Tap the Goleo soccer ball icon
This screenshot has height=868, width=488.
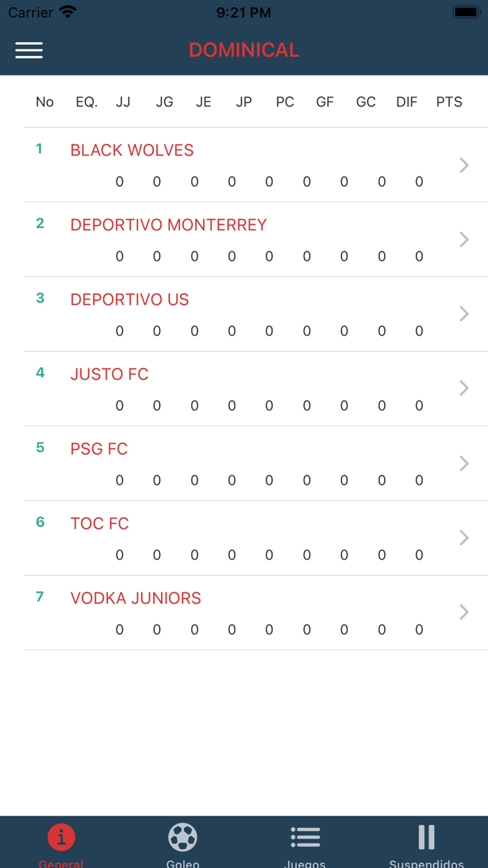click(183, 837)
